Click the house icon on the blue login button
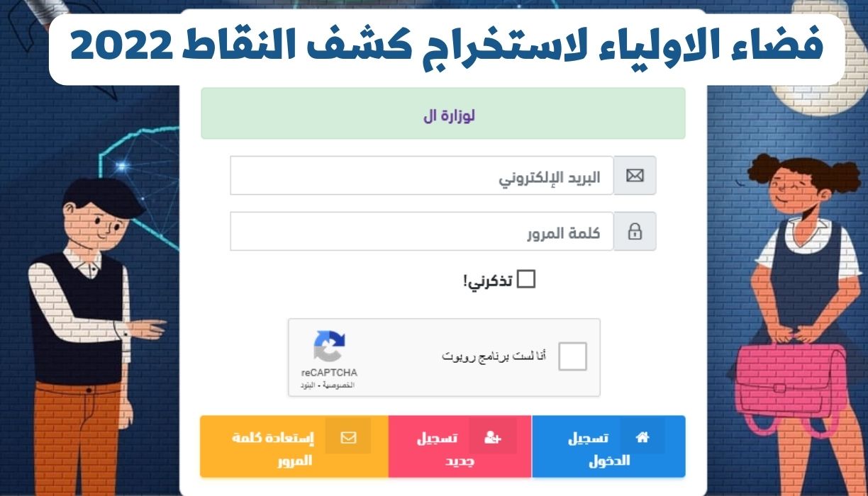This screenshot has width=868, height=496. (642, 436)
